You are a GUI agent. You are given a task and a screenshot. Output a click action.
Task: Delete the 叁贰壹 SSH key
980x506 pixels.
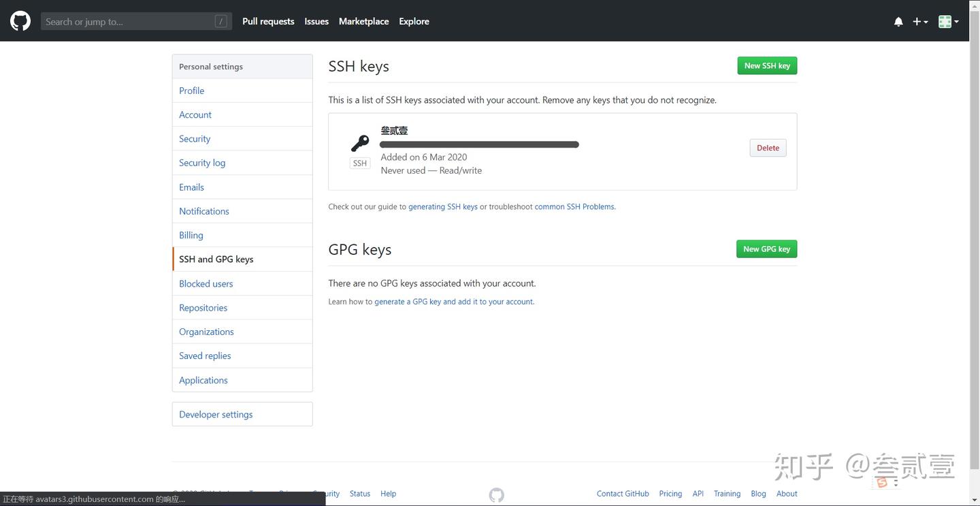coord(767,148)
